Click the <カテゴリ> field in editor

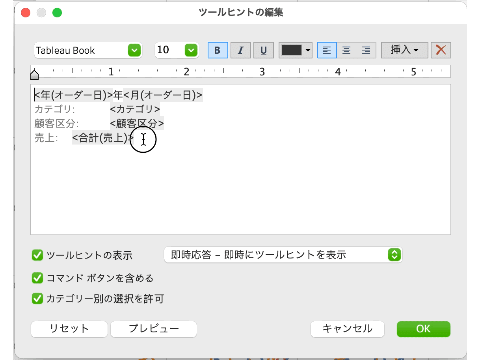135,109
